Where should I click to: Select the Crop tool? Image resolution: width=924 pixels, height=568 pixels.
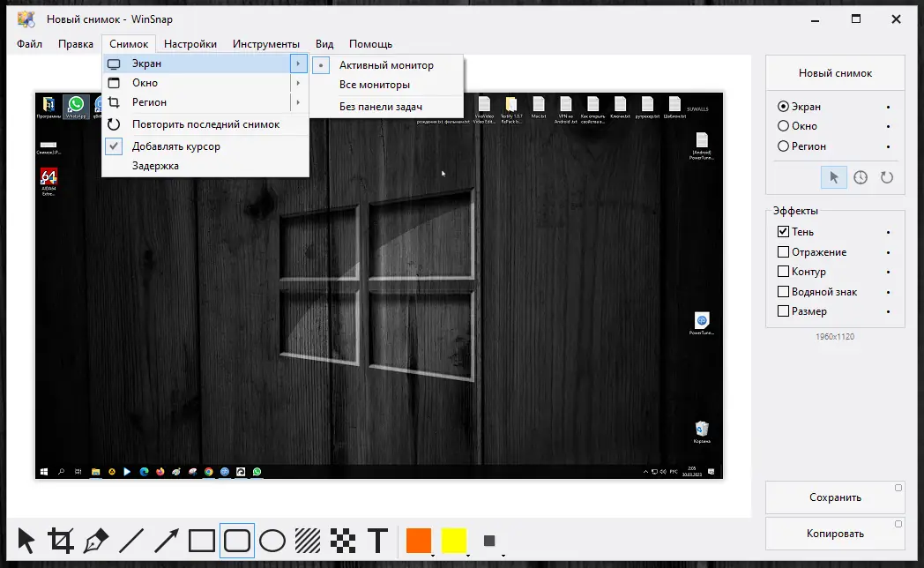click(x=61, y=540)
